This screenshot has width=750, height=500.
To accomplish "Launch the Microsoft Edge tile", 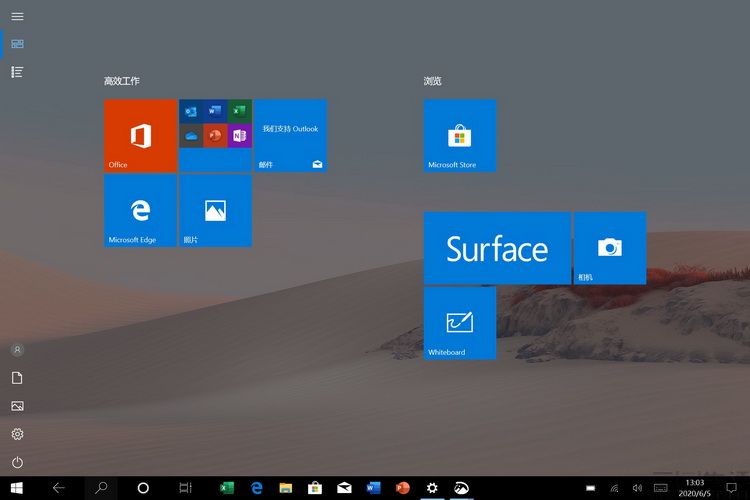I will click(140, 211).
